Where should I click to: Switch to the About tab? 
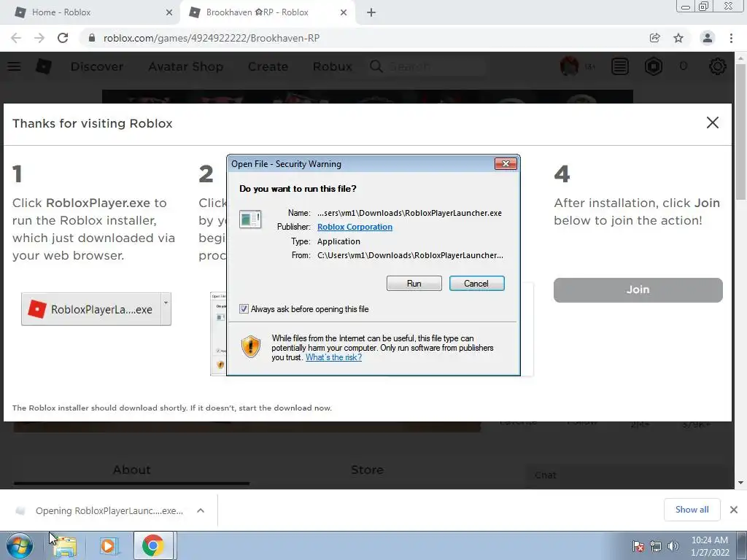(131, 470)
